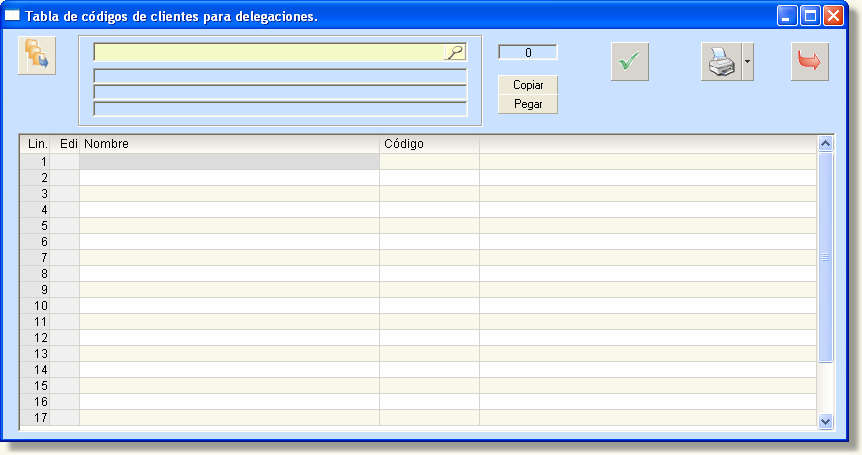Click the Lin. column header
Image resolution: width=862 pixels, height=455 pixels.
point(37,144)
